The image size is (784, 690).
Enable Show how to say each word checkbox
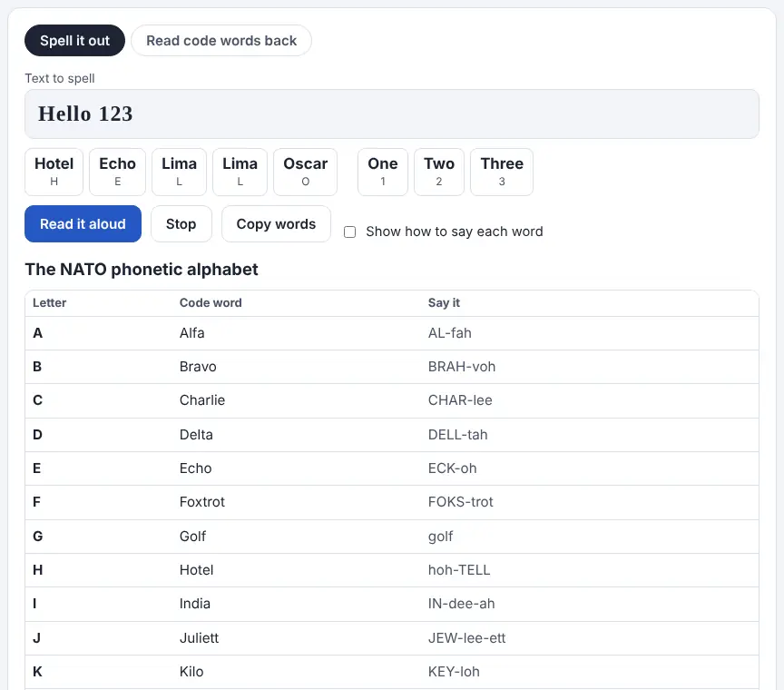tap(350, 232)
